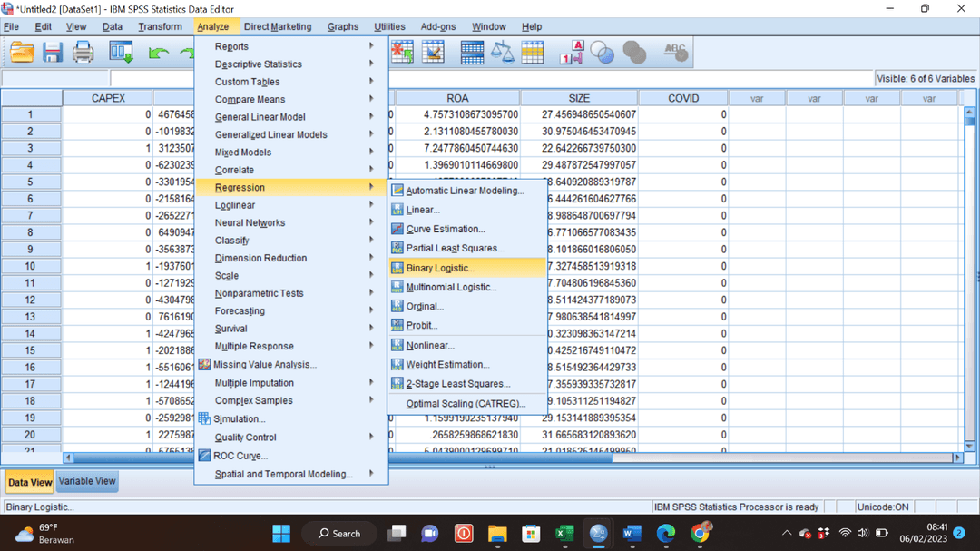Open the Add-ons menu
Screen dimensions: 980x551
[438, 27]
